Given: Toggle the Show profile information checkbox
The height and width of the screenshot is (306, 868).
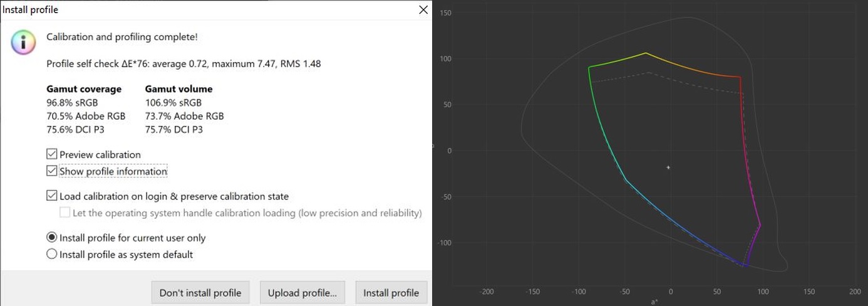Looking at the screenshot, I should coord(51,171).
